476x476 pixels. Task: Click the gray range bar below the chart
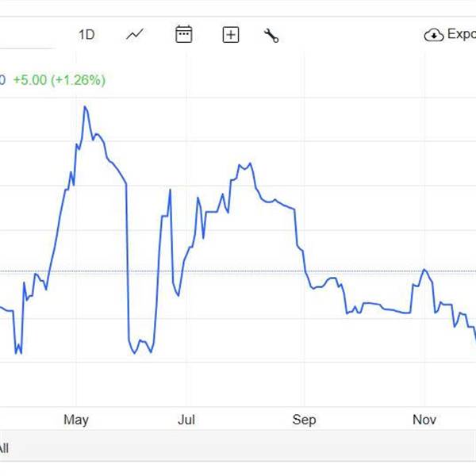pyautogui.click(x=238, y=448)
